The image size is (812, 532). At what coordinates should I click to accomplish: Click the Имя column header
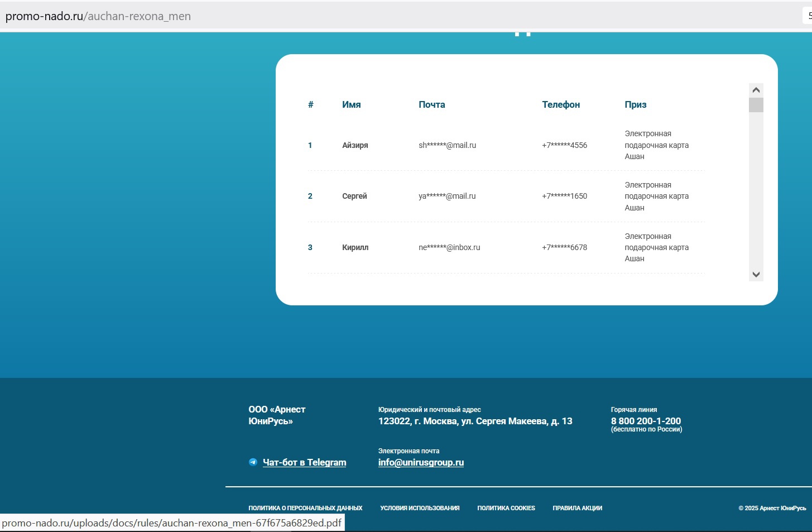(351, 104)
